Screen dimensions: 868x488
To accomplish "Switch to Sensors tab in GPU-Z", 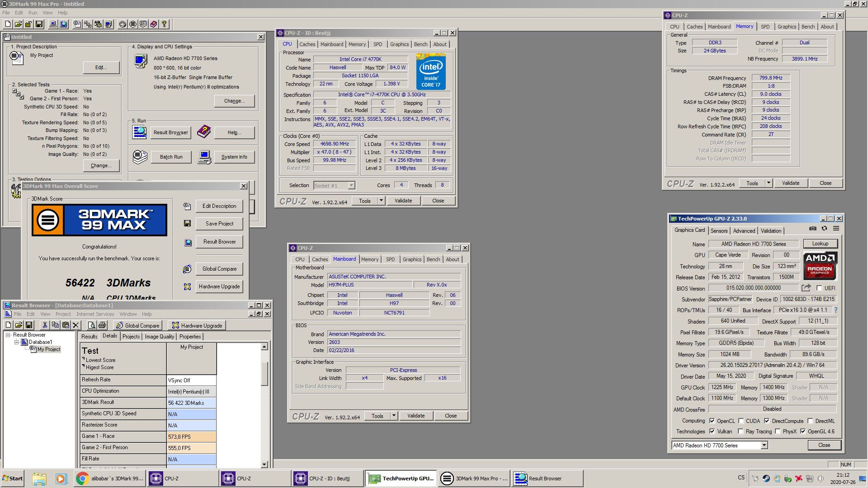I will (x=719, y=231).
